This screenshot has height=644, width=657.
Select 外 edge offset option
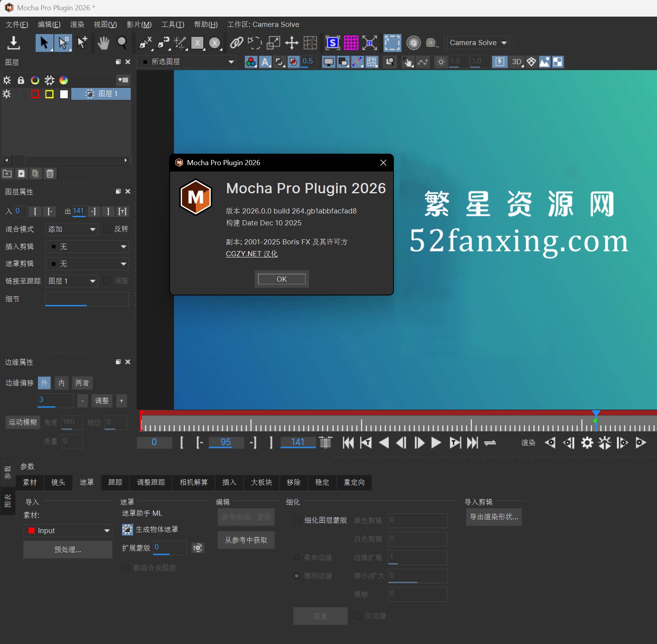(44, 383)
